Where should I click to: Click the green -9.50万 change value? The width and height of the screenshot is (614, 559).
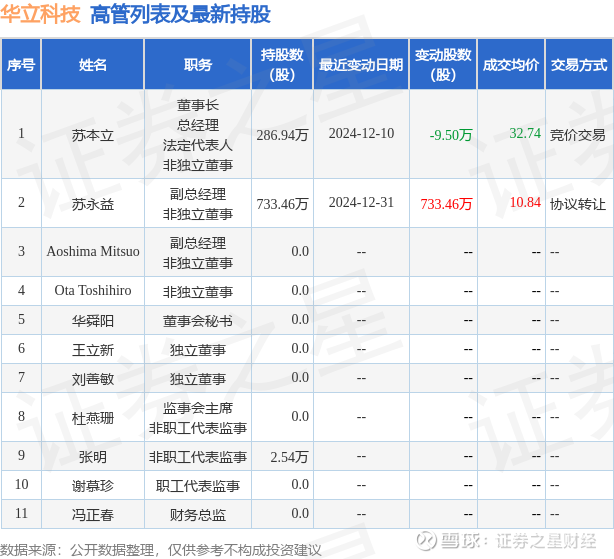click(451, 135)
